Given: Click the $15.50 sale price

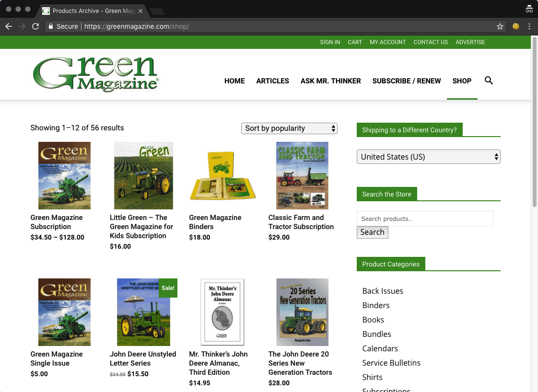Looking at the screenshot, I should (138, 374).
